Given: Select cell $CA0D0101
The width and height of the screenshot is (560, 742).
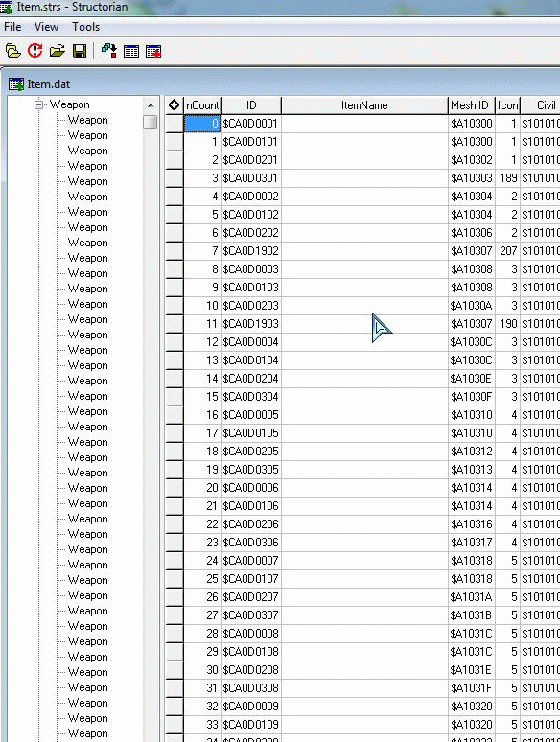Looking at the screenshot, I should pos(251,142).
